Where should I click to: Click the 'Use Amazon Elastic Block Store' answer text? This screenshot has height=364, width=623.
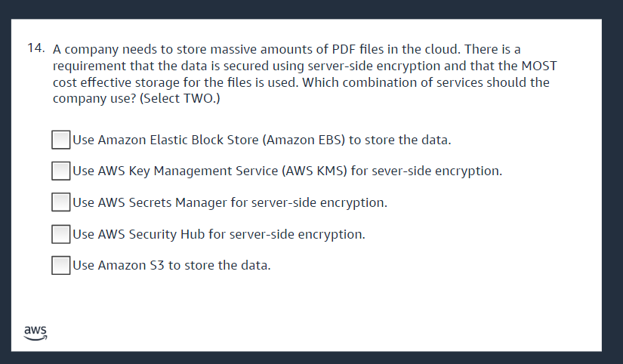pyautogui.click(x=262, y=140)
